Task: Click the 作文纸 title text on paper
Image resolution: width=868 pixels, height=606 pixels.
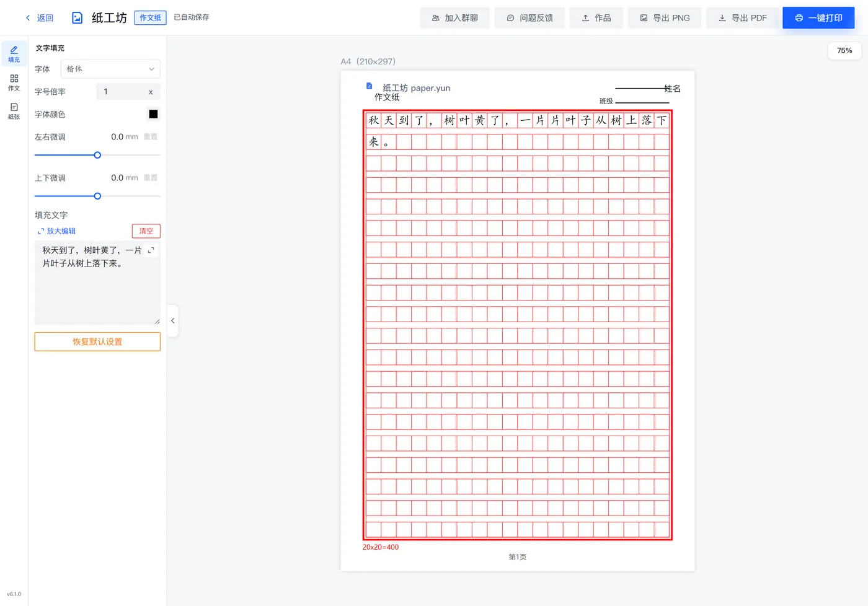Action: click(x=387, y=97)
